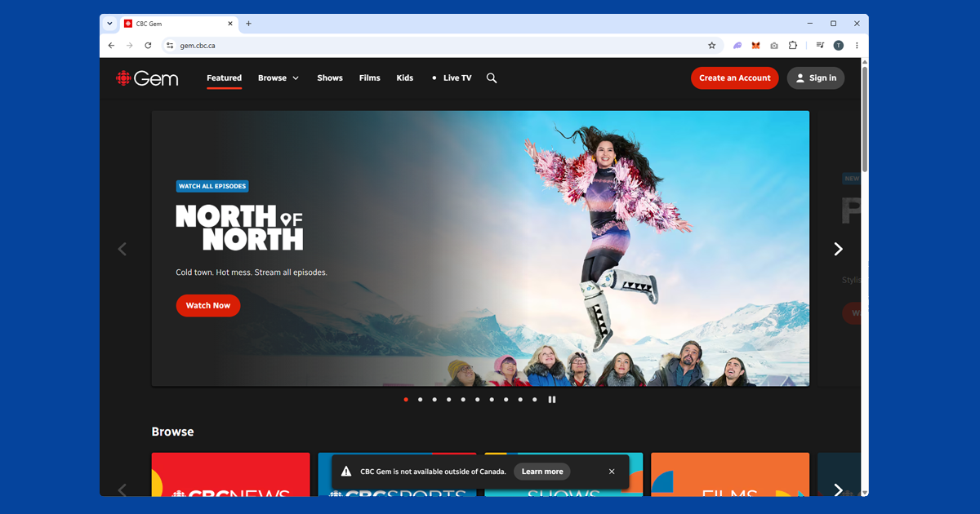Open the purple ghost browser extension
This screenshot has height=514, width=980.
coord(737,46)
